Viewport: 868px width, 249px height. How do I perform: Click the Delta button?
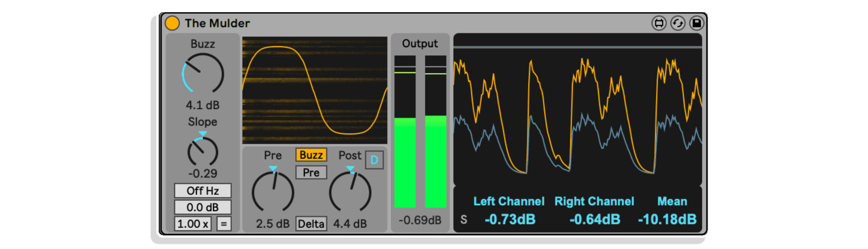311,224
